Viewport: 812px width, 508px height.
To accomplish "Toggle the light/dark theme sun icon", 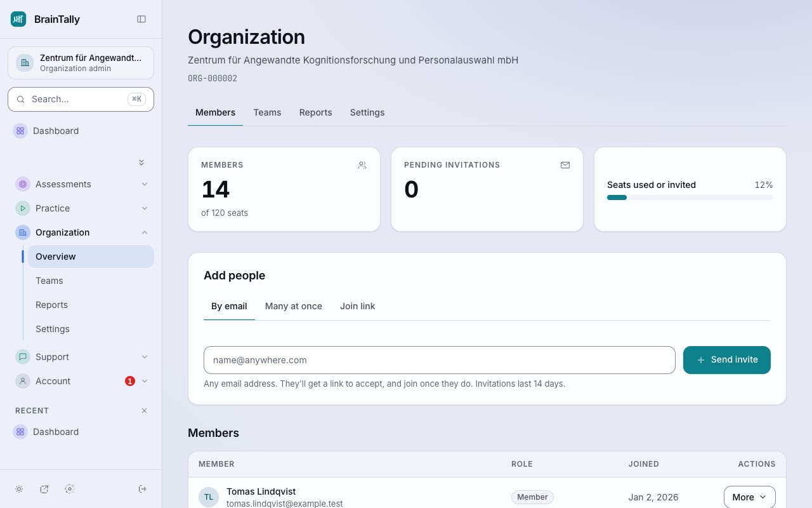I will (x=19, y=489).
